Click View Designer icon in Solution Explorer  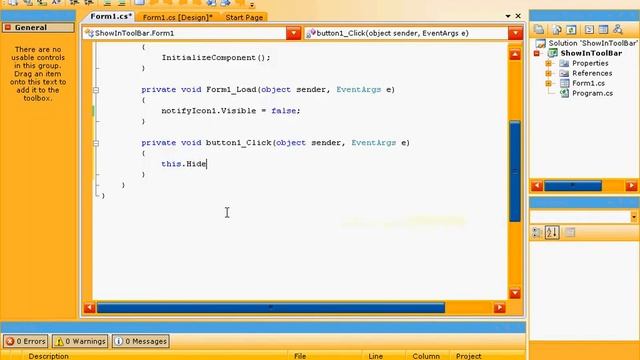603,29
